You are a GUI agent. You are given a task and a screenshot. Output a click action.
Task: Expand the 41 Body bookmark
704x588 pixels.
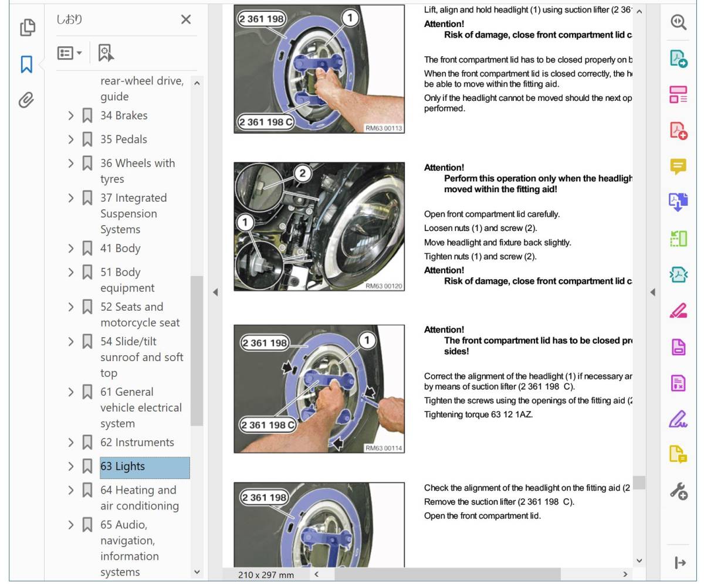pos(71,249)
